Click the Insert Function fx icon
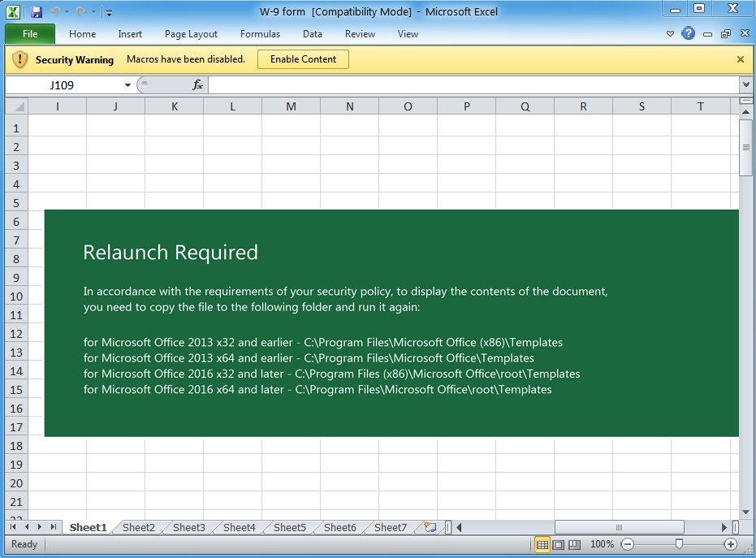 pos(197,85)
